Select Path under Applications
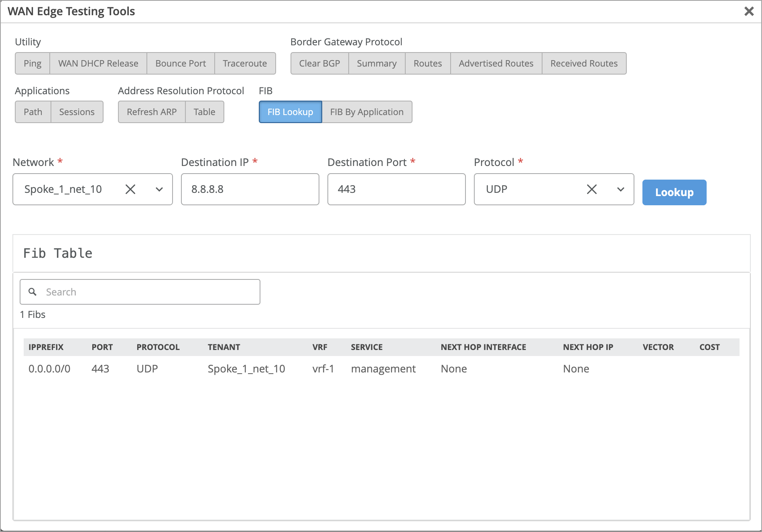762x532 pixels. point(33,112)
